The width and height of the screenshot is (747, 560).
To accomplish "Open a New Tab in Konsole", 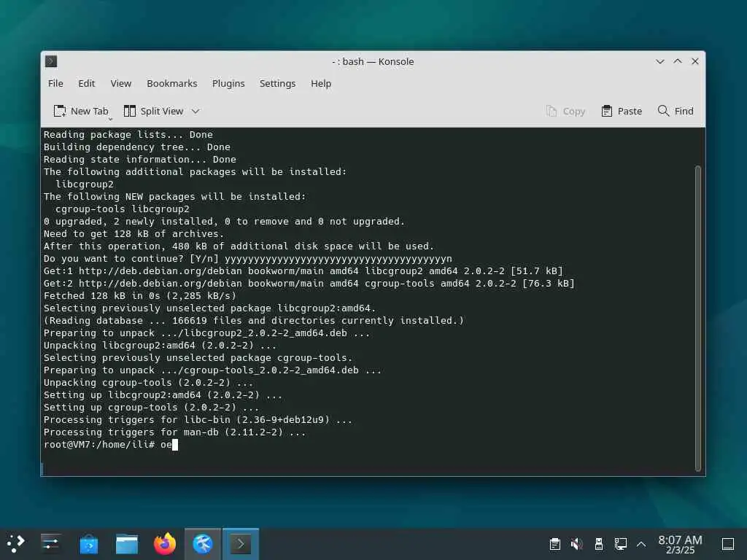I will [x=81, y=111].
